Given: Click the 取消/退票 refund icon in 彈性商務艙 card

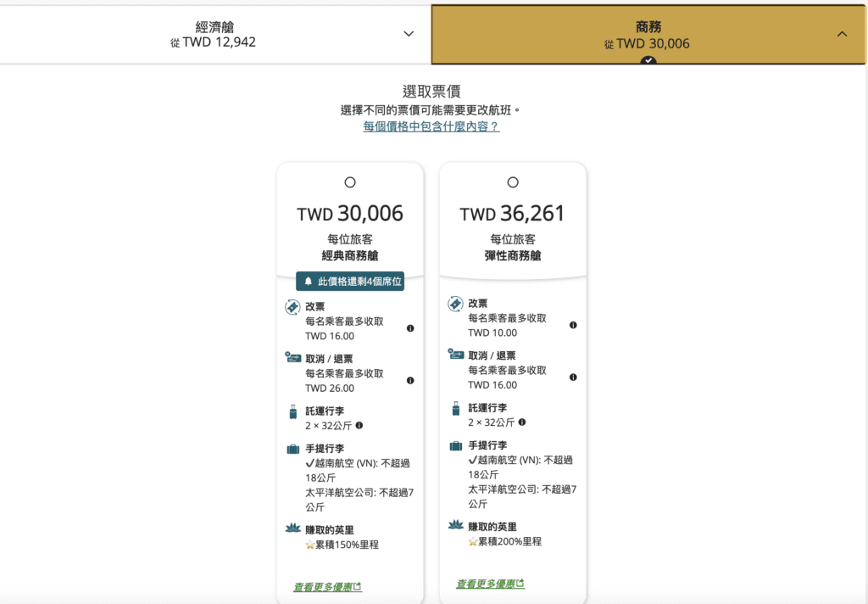Looking at the screenshot, I should 455,354.
